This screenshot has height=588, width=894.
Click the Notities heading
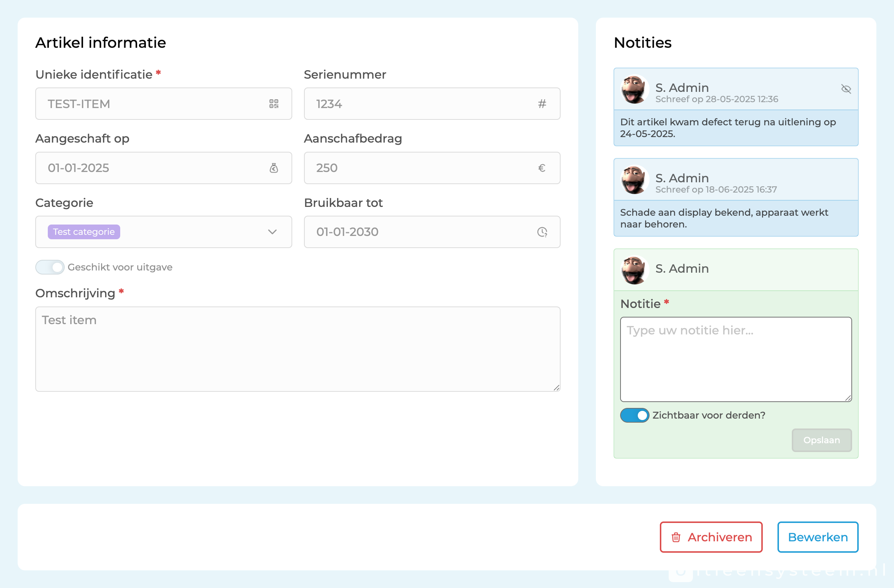pos(642,43)
